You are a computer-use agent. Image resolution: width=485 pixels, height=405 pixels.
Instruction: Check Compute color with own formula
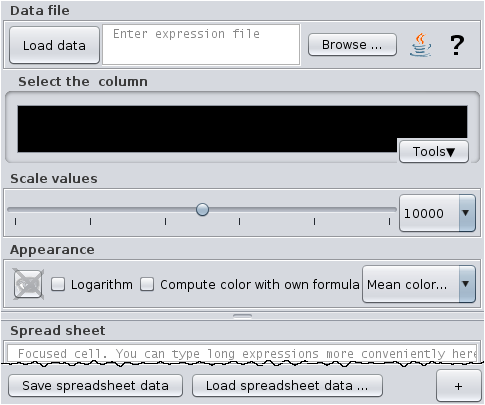tap(147, 284)
